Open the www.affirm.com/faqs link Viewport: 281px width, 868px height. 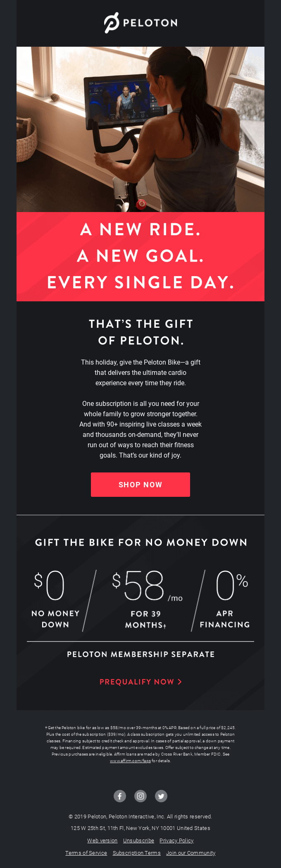click(130, 761)
